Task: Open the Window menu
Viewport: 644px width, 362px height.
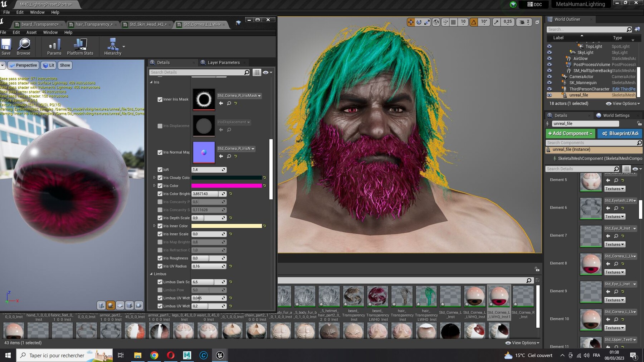Action: (50, 32)
